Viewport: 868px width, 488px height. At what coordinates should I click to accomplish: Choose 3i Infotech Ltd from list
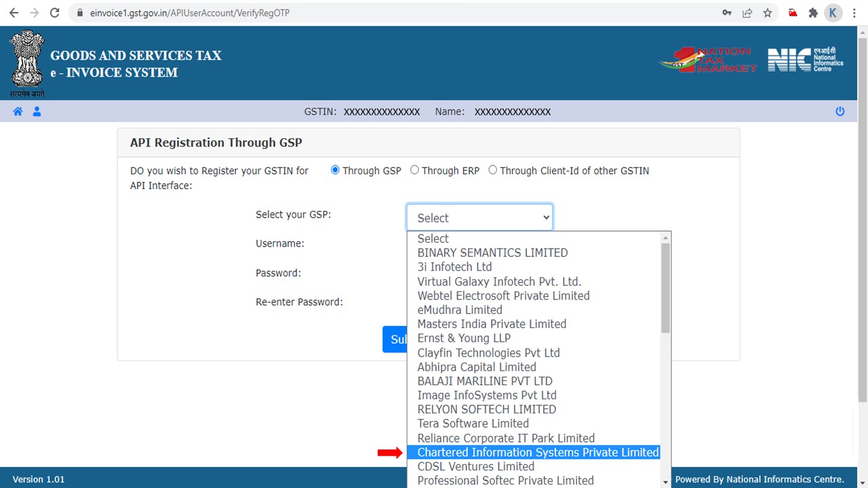coord(534,267)
